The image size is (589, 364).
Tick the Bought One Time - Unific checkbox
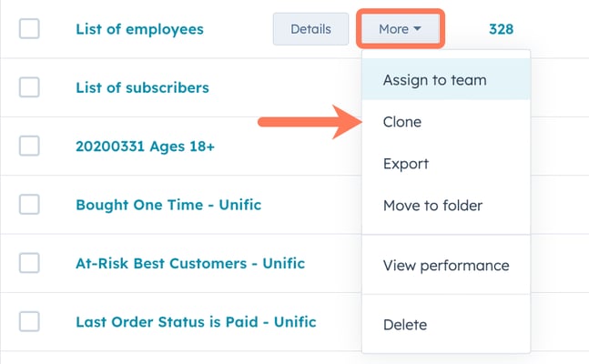tap(29, 205)
